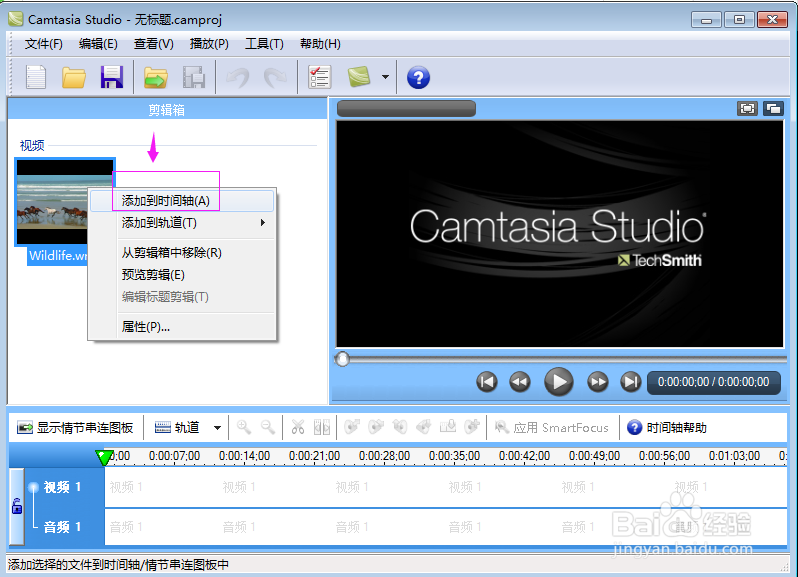The image size is (798, 577).
Task: Open the blue Help question mark icon
Action: pyautogui.click(x=418, y=77)
